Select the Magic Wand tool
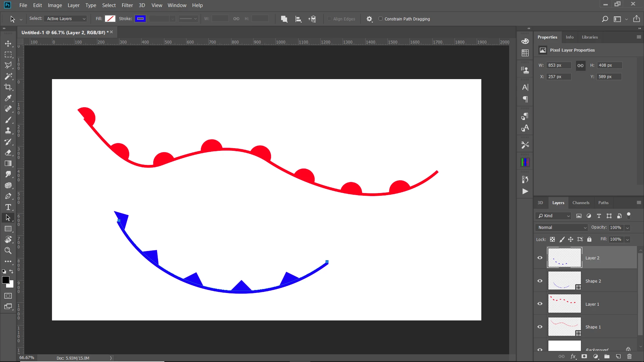This screenshot has height=362, width=644. coord(8,76)
